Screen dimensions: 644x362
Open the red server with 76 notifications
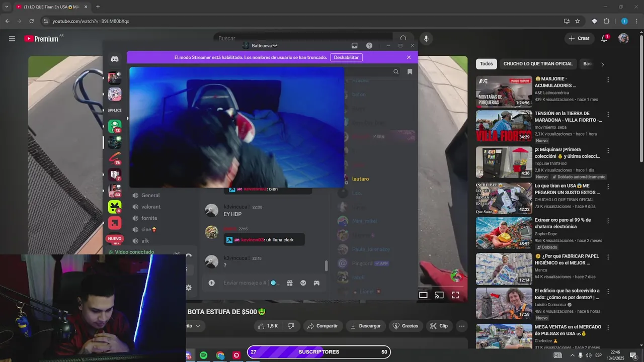pyautogui.click(x=115, y=158)
